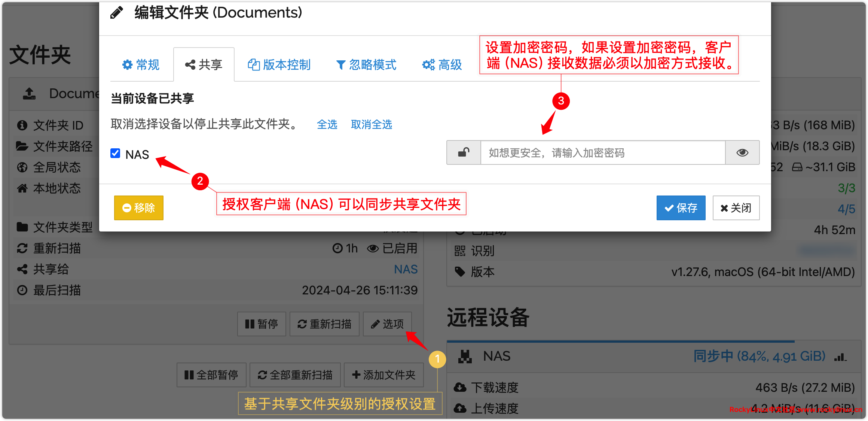Image resolution: width=868 pixels, height=421 pixels.
Task: Save changes with the 保存 button
Action: coord(681,208)
